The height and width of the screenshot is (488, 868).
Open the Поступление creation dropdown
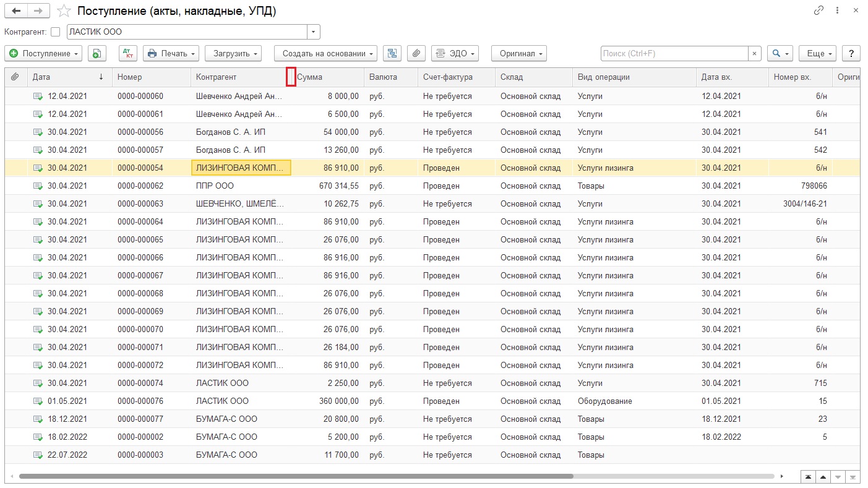pos(43,54)
